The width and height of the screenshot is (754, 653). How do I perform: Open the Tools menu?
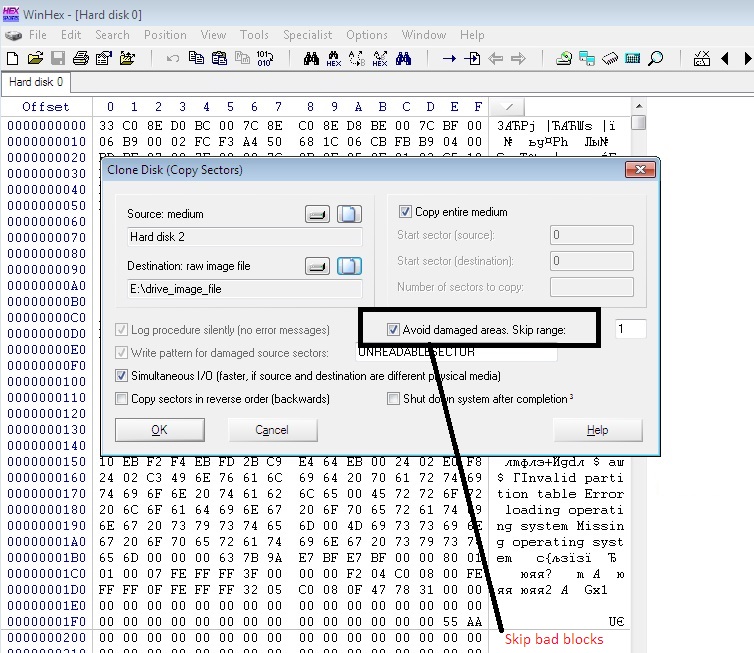254,35
